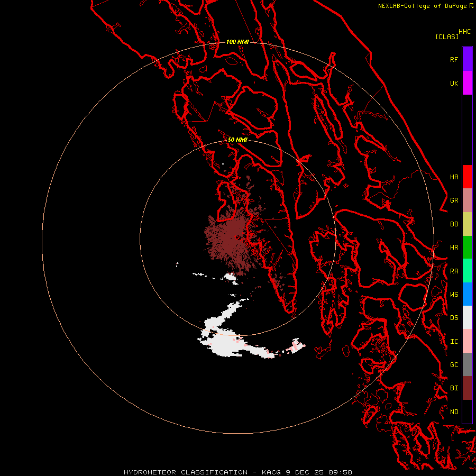This screenshot has height=476, width=476.
Task: Click the KACG station identifier
Action: coord(272,472)
